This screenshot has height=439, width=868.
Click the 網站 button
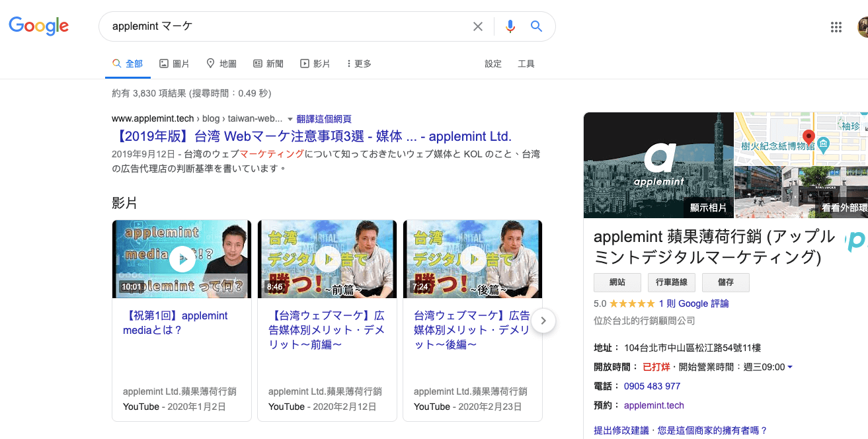(617, 282)
